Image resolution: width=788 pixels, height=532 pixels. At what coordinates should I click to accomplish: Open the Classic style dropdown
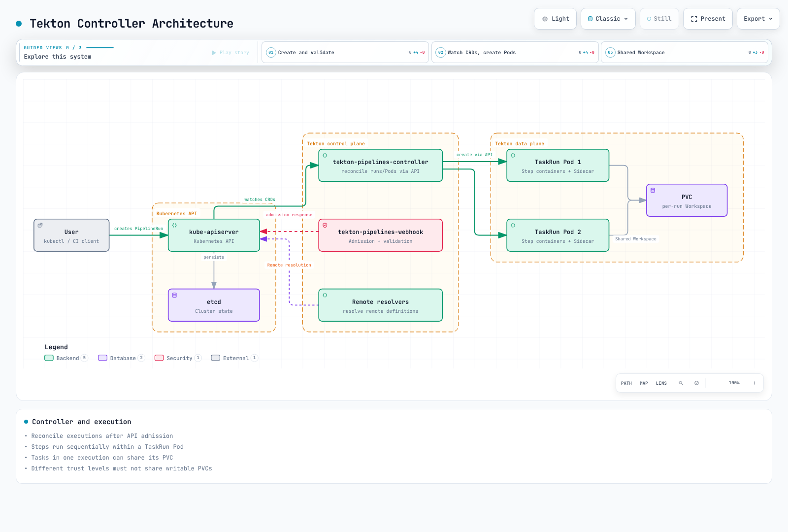pyautogui.click(x=608, y=19)
